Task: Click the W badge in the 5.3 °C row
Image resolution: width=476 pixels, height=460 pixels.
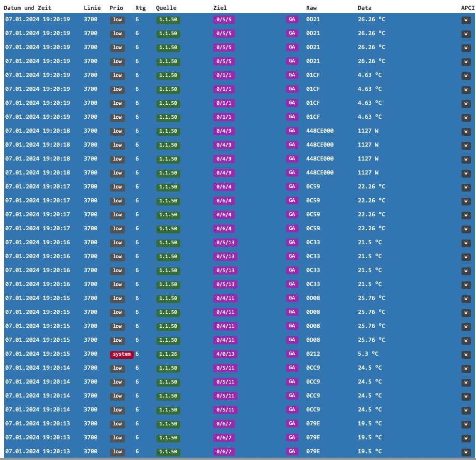Action: tap(466, 355)
